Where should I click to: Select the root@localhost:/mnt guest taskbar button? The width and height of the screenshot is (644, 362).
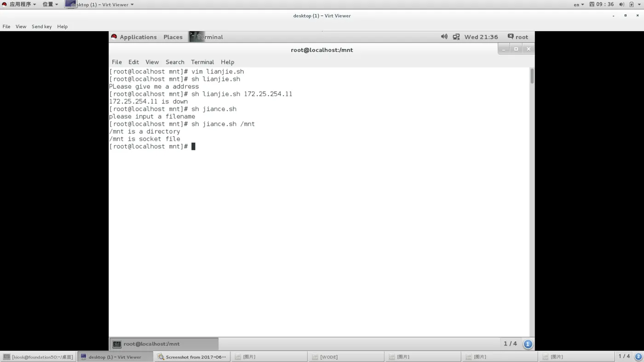click(x=164, y=344)
